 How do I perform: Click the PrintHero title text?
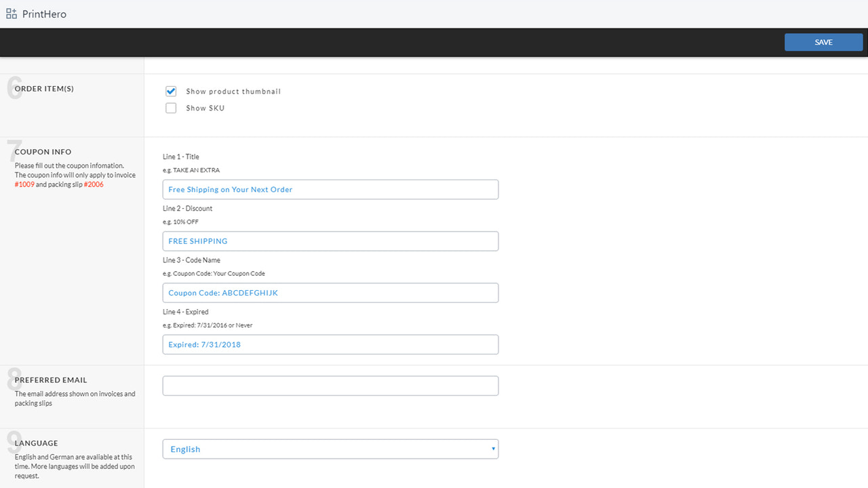coord(45,13)
